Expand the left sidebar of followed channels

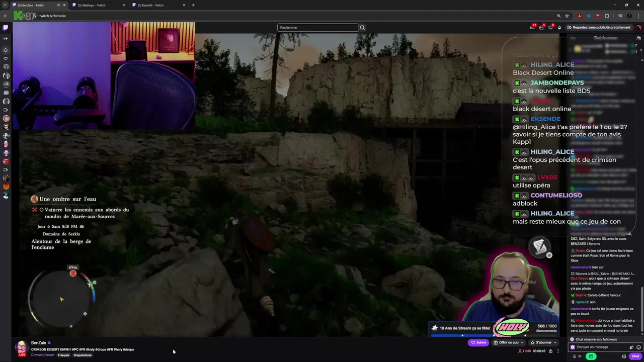[x=6, y=39]
